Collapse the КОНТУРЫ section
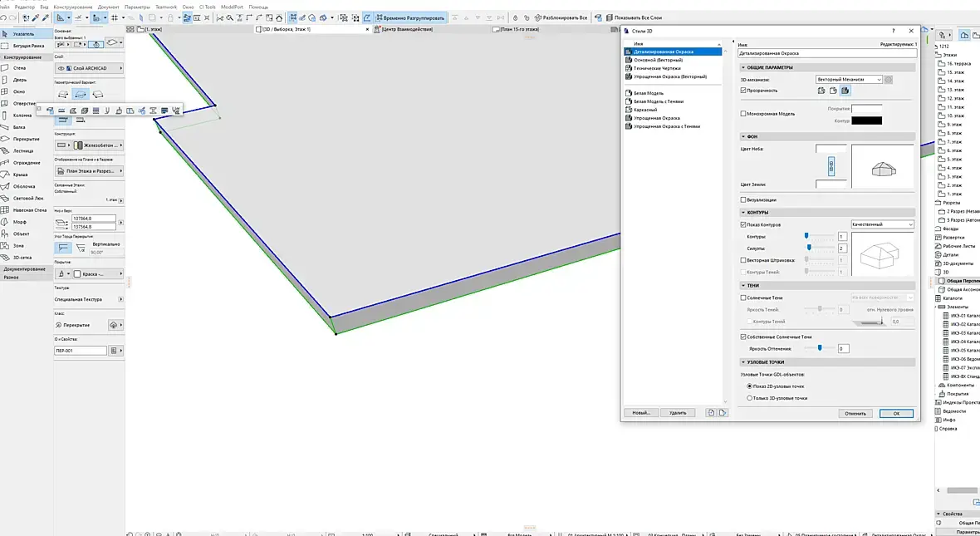This screenshot has height=536, width=980. pos(743,212)
